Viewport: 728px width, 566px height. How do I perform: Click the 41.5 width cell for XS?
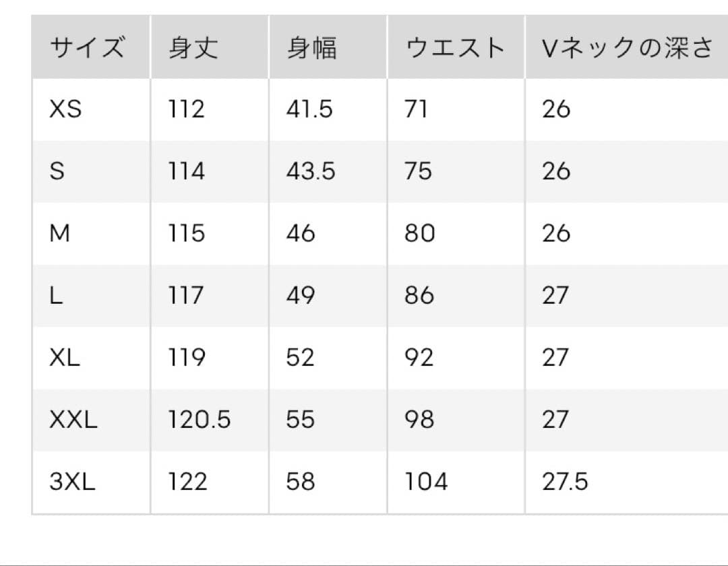pos(309,109)
